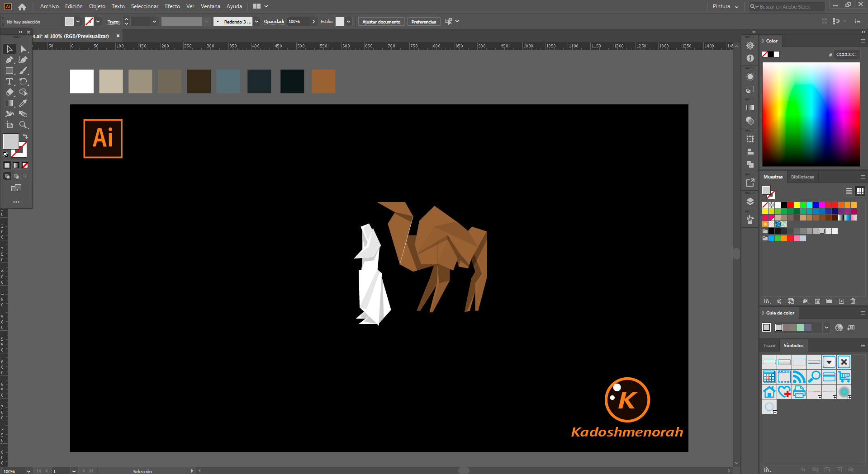The height and width of the screenshot is (474, 868).
Task: Select the Paintbrush tool
Action: pyautogui.click(x=23, y=70)
